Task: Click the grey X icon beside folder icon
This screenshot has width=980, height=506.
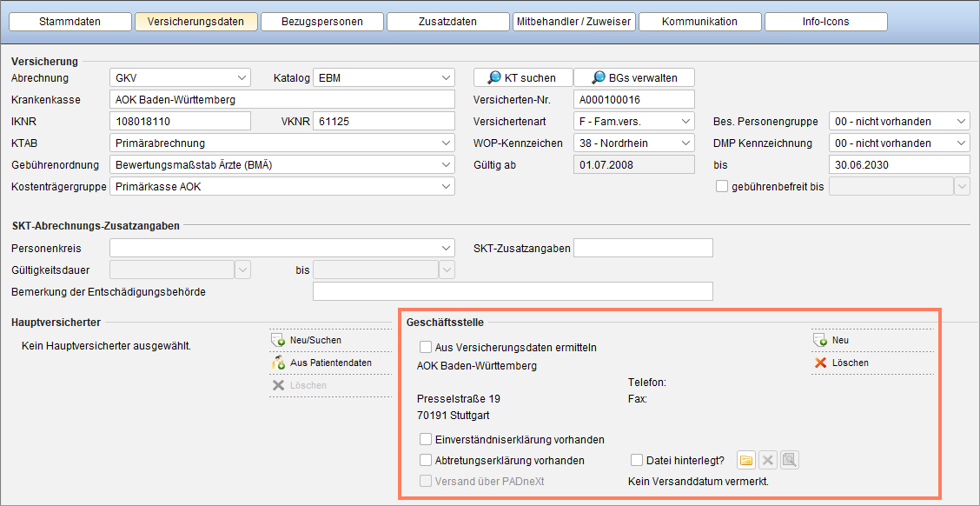Action: pyautogui.click(x=768, y=461)
